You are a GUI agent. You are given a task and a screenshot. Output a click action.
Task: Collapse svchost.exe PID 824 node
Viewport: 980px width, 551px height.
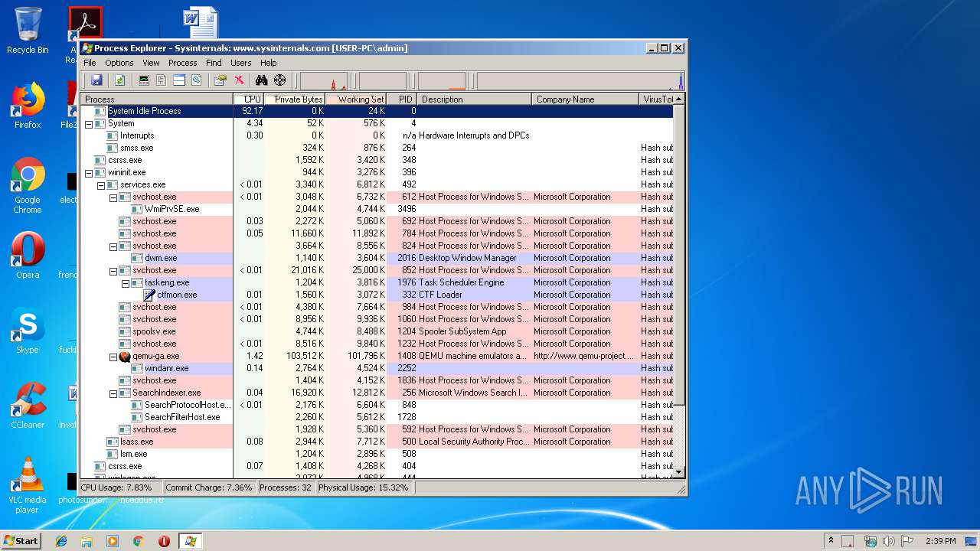113,246
